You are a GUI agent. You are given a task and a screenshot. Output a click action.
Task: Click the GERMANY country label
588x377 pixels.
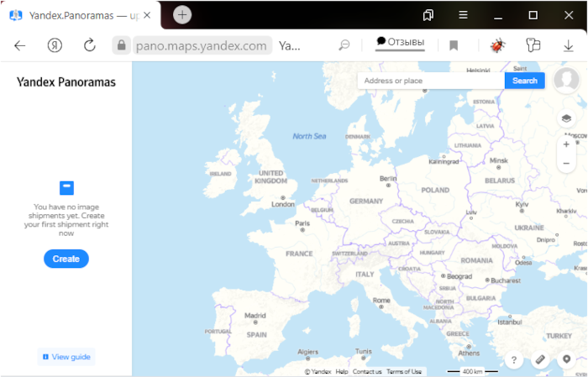(366, 202)
